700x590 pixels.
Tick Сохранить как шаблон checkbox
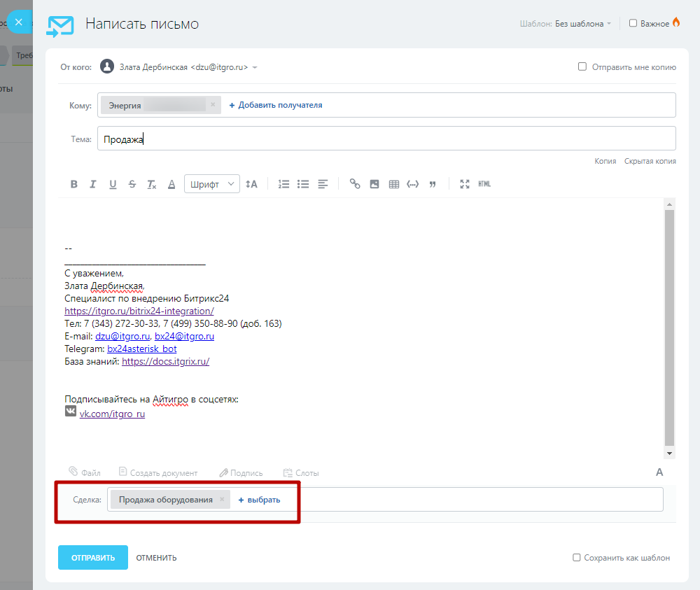click(x=577, y=558)
